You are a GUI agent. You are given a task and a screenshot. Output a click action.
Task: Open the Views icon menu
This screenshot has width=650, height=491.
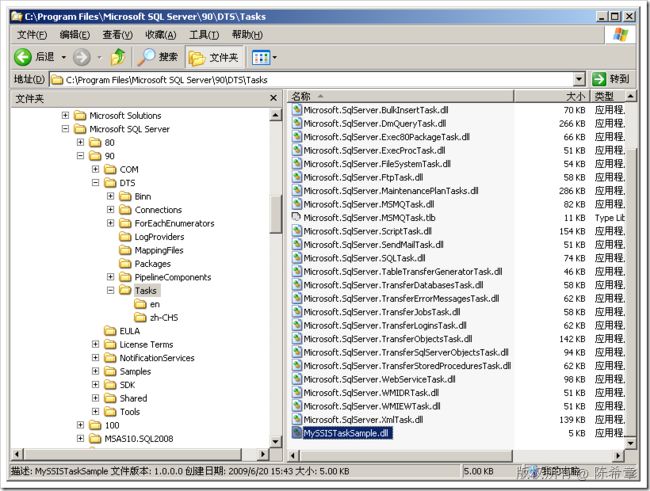[261, 57]
